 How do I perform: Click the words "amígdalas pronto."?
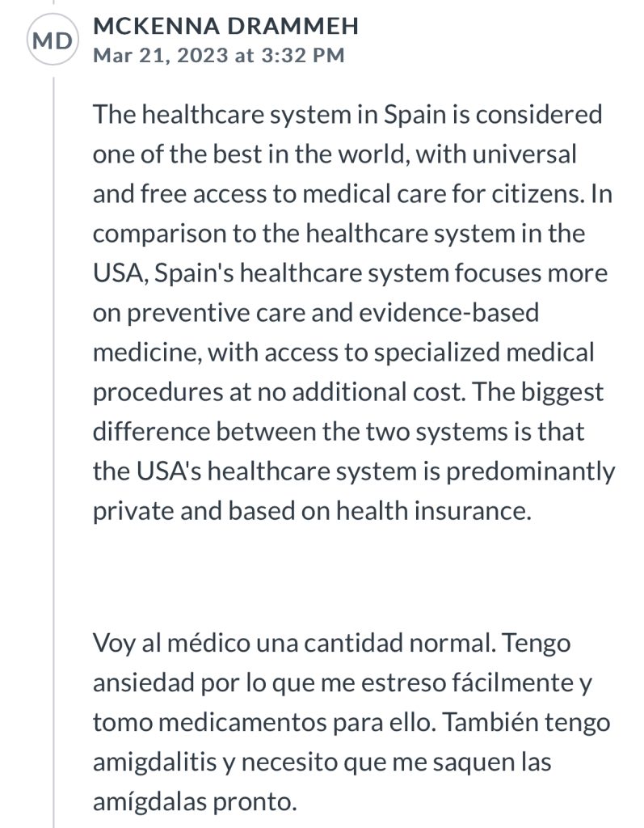coord(195,801)
